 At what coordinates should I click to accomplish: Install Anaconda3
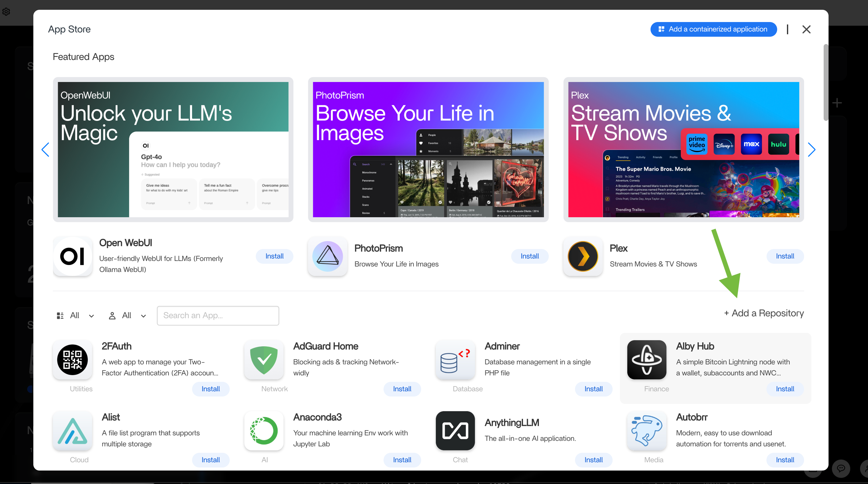(x=402, y=460)
